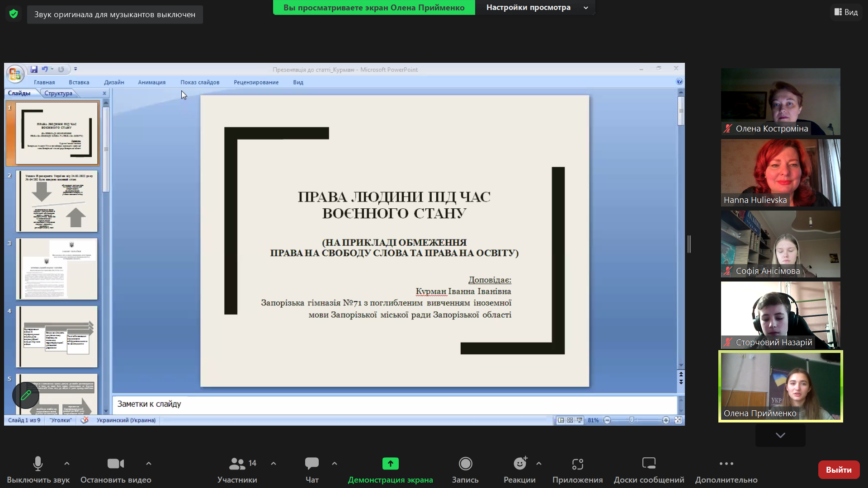Viewport: 868px width, 488px height.
Task: Click the green Share Screen icon
Action: click(x=391, y=464)
